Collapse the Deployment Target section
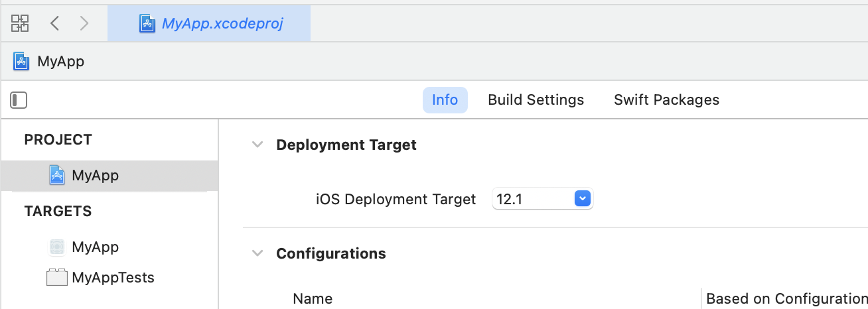Viewport: 868px width, 309px height. pyautogui.click(x=257, y=145)
